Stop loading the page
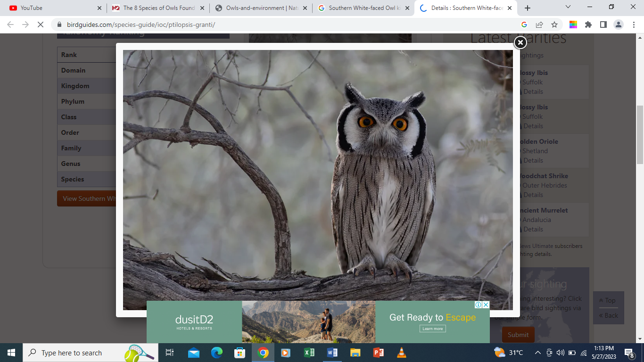Screen dimensions: 644x362 (41, 25)
